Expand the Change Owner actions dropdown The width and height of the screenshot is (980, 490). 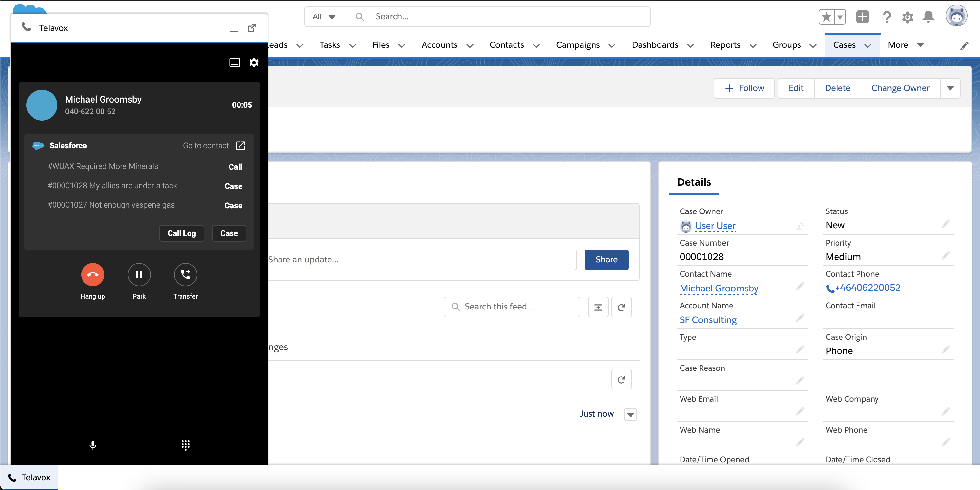950,88
